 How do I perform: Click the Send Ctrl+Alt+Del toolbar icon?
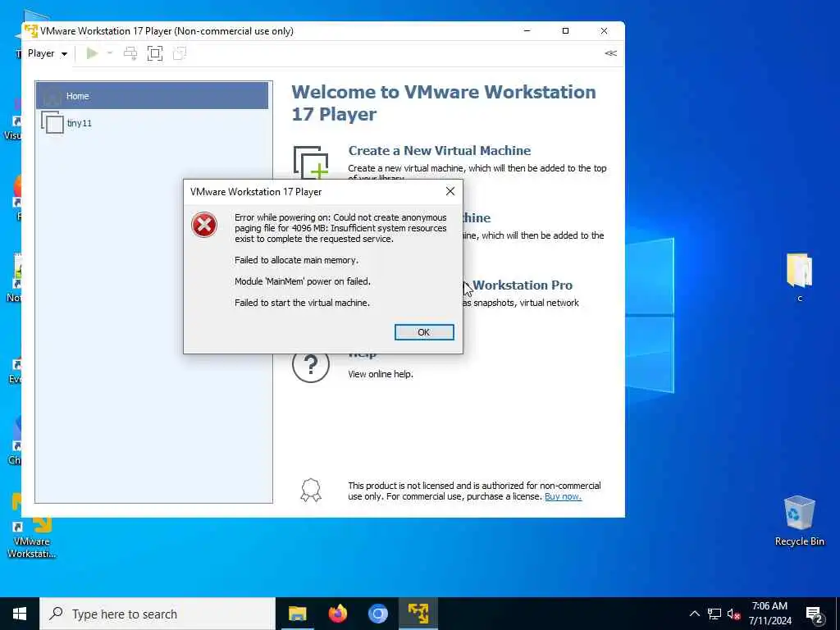click(x=130, y=53)
